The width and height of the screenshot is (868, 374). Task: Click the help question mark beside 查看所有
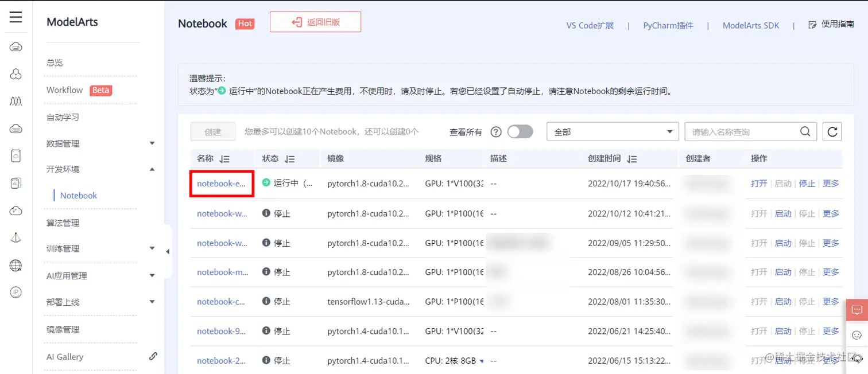(496, 132)
